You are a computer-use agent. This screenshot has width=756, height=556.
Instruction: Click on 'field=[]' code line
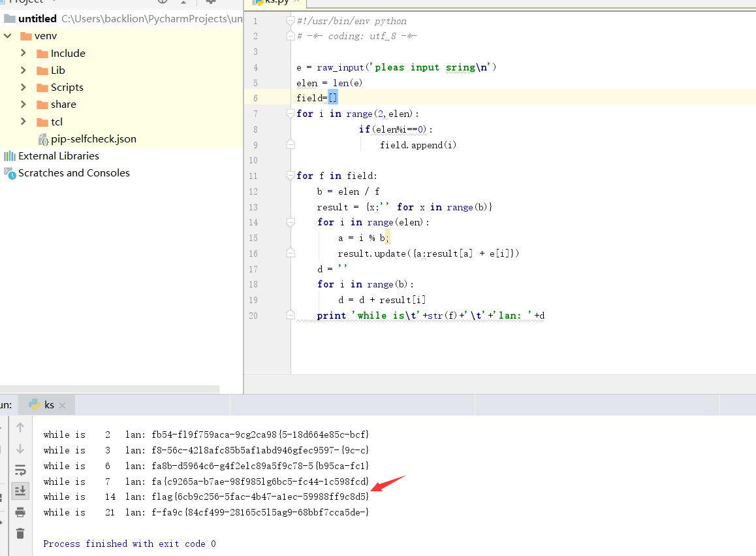317,98
